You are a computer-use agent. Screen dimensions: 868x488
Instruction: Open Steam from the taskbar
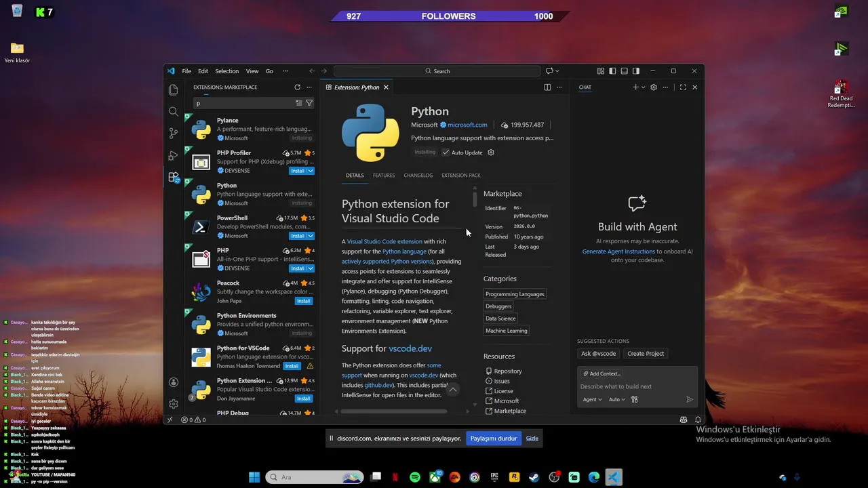click(x=534, y=477)
